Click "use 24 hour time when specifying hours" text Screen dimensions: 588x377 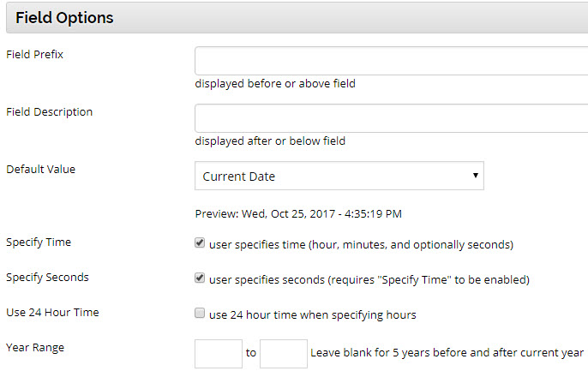(312, 314)
